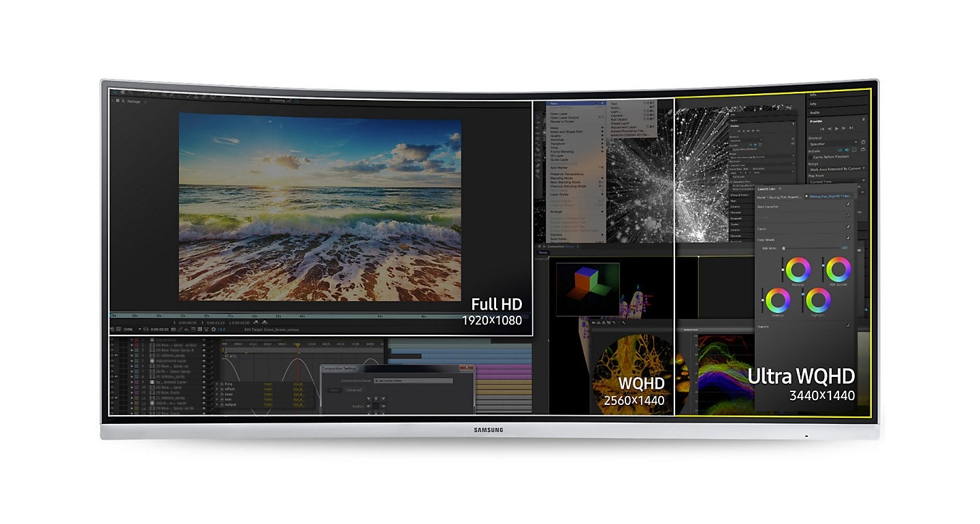980x524 pixels.
Task: Create a new Null Object from submenu
Action: pyautogui.click(x=633, y=118)
